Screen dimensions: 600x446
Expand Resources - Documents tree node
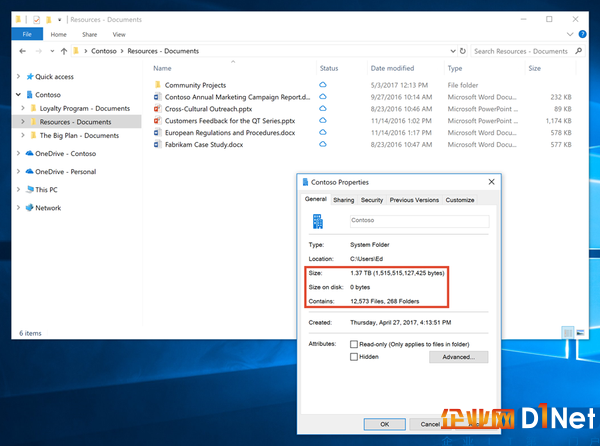click(x=23, y=122)
